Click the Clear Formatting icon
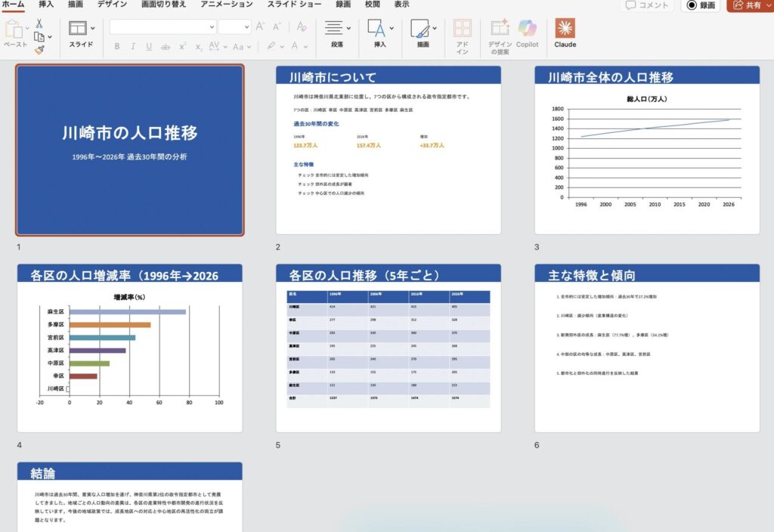Image resolution: width=774 pixels, height=532 pixels. click(302, 26)
